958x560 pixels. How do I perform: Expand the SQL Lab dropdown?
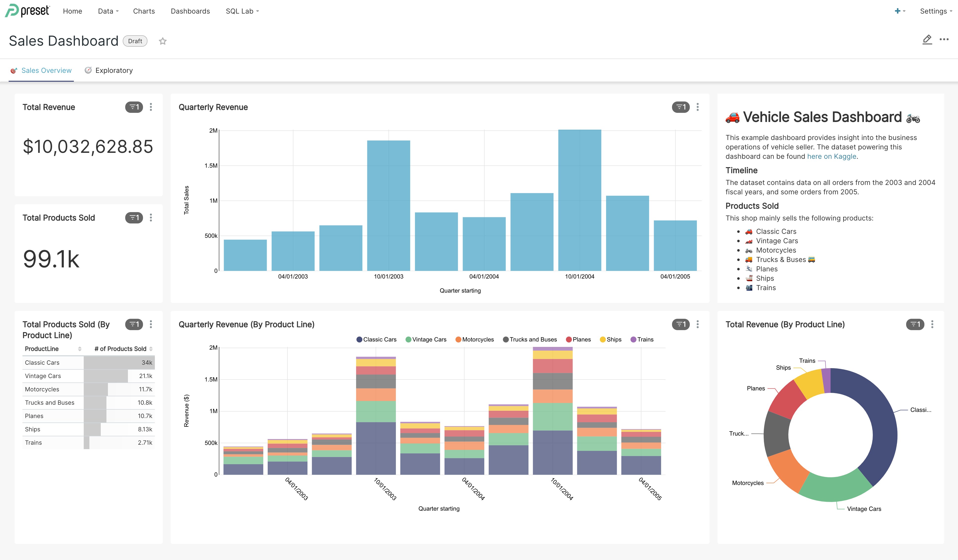[242, 11]
